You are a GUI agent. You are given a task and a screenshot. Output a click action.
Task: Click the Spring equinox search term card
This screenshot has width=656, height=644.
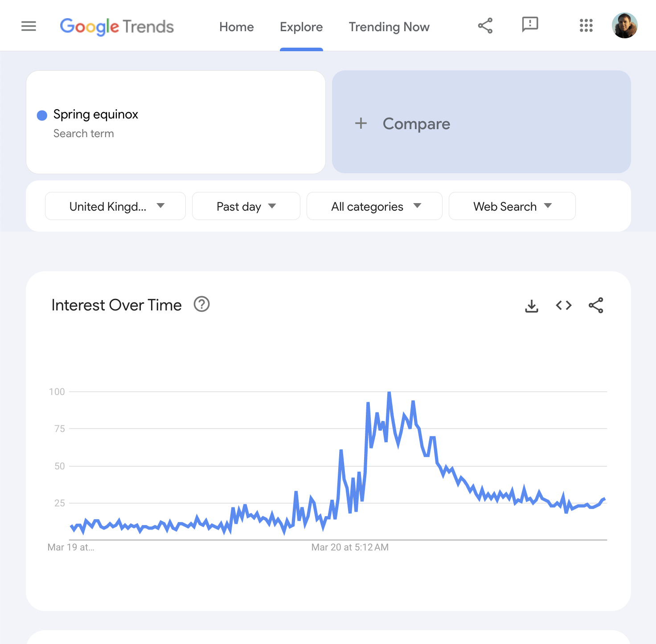coord(176,122)
